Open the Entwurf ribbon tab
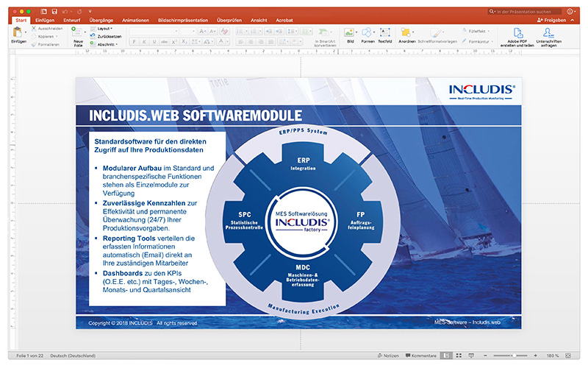The width and height of the screenshot is (588, 368). coord(72,21)
